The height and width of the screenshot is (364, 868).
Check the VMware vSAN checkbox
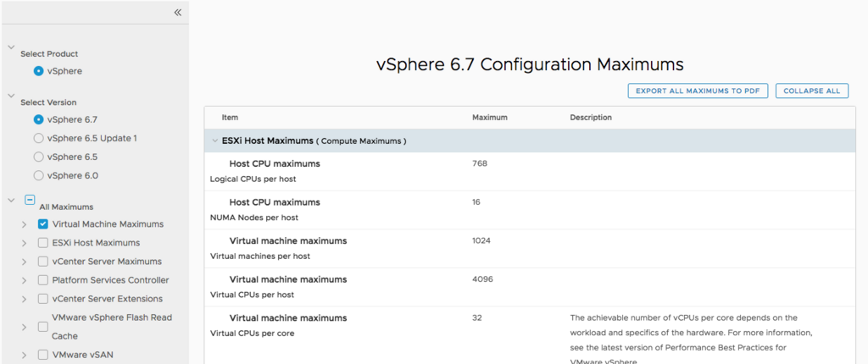tap(42, 355)
